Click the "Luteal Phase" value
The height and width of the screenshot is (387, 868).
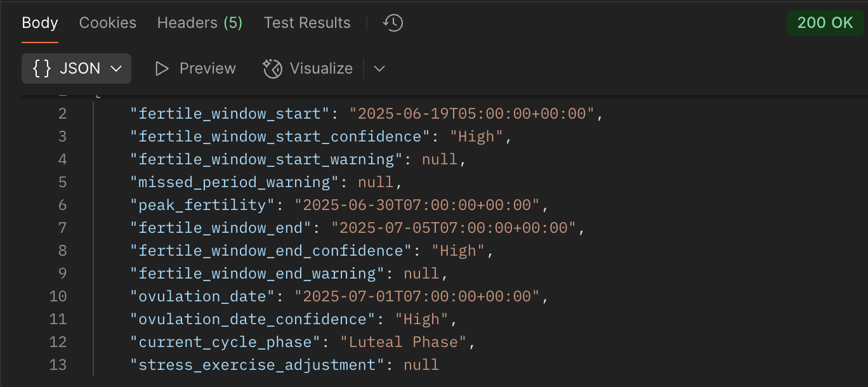[403, 343]
